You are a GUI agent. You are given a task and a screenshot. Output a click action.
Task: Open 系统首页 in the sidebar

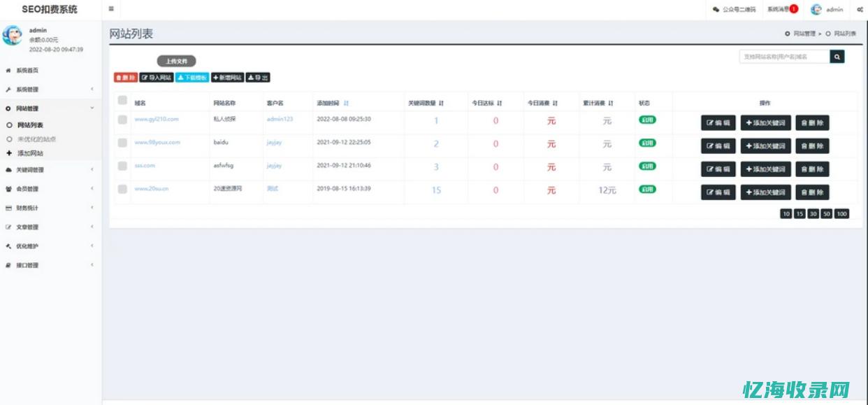[27, 71]
